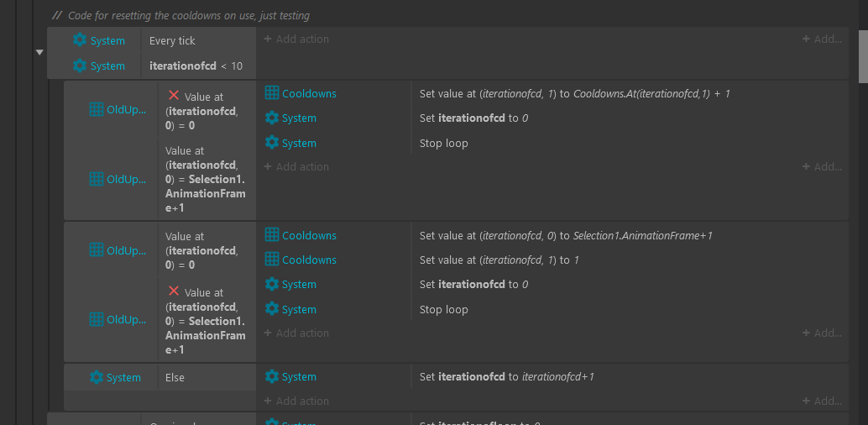Click the System gear icon in the Else condition

[97, 377]
